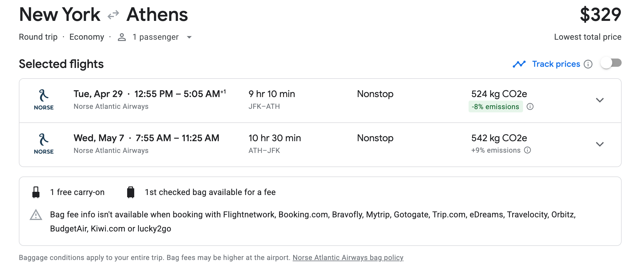Expand the Wed, May 7 flight details
This screenshot has height=270, width=644.
[x=600, y=144]
